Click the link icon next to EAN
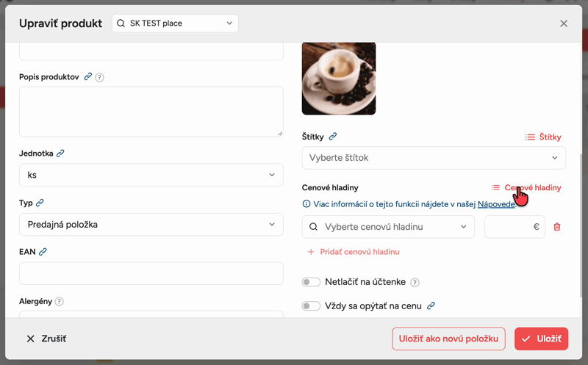 click(43, 251)
